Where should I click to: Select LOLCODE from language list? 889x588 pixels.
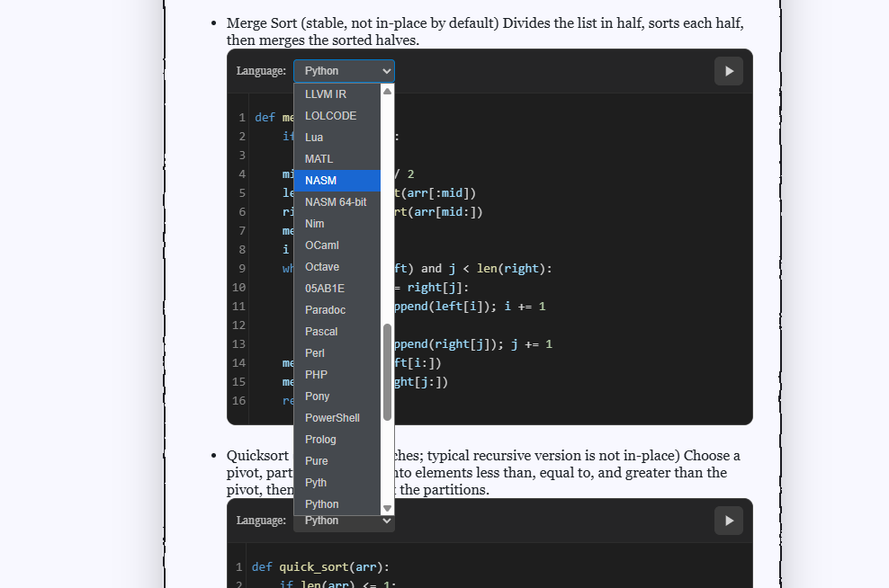pos(337,116)
